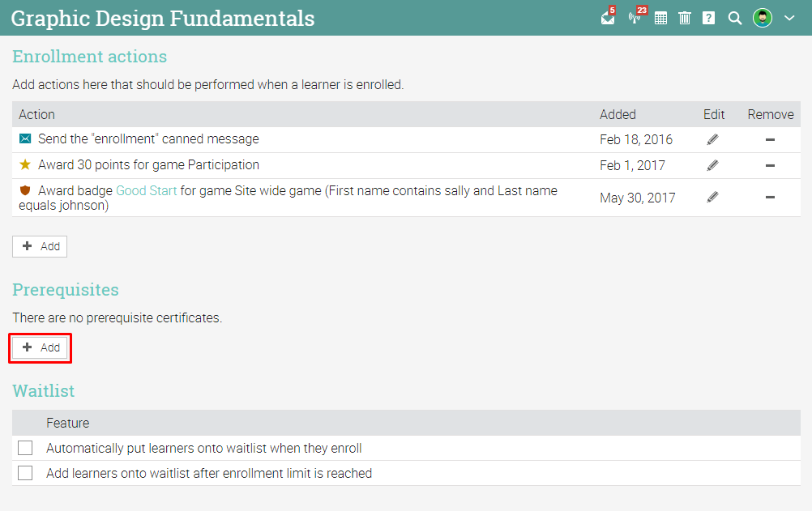Enable automatically putting learners onto waitlist

(25, 448)
